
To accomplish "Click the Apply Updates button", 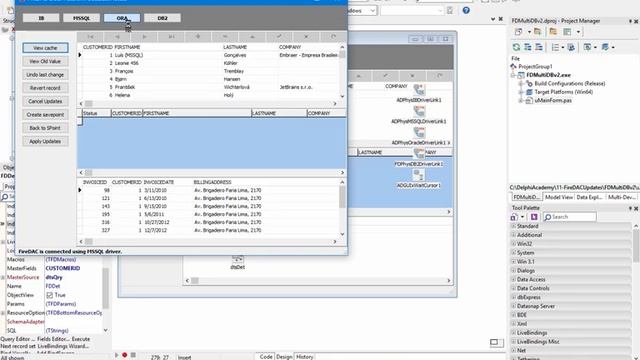I will point(45,141).
